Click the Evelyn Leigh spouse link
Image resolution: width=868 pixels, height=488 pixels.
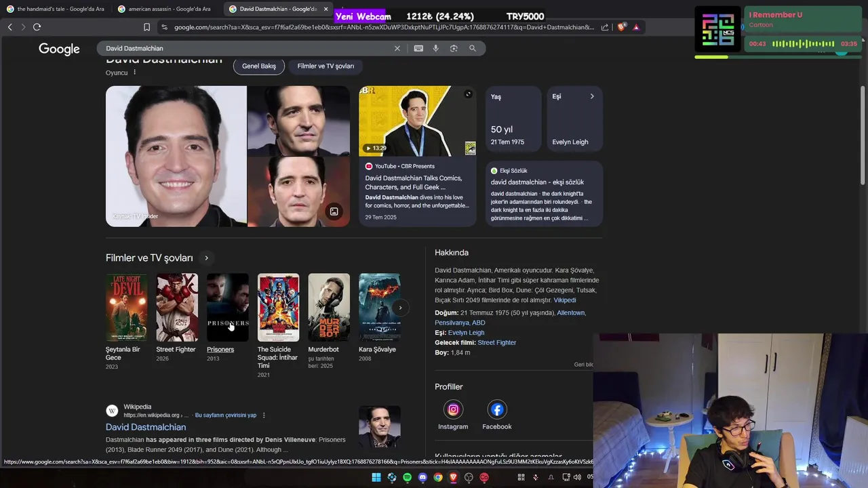coord(466,333)
